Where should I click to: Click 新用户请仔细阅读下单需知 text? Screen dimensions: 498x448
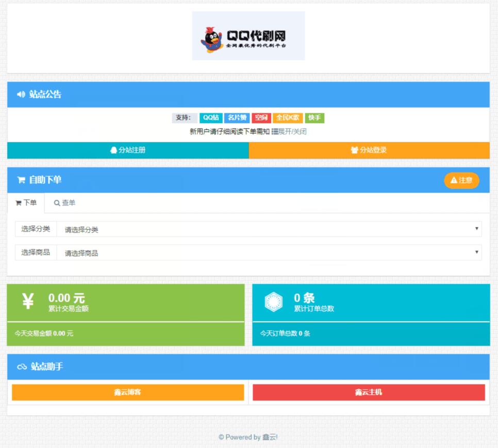[229, 131]
